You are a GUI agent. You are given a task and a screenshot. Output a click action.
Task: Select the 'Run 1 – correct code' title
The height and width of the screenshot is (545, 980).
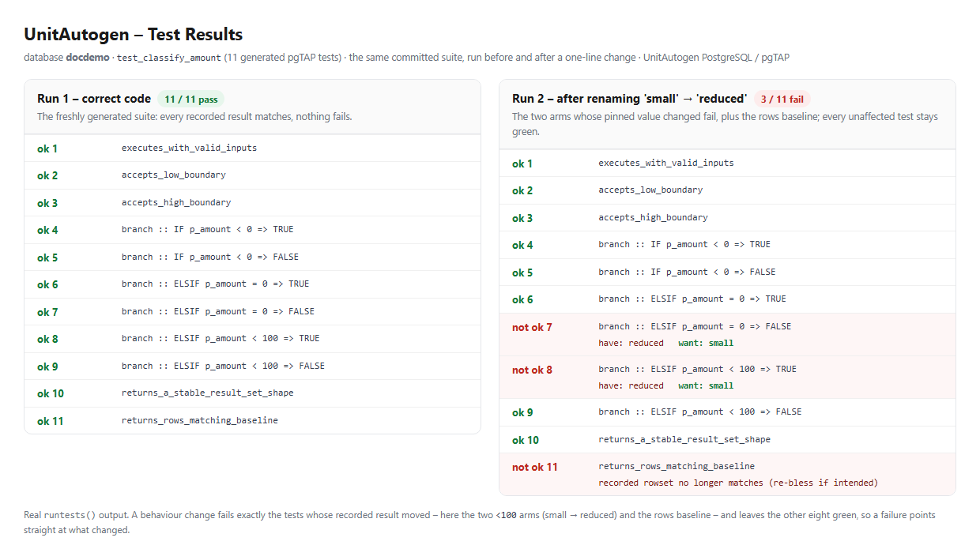pyautogui.click(x=94, y=99)
